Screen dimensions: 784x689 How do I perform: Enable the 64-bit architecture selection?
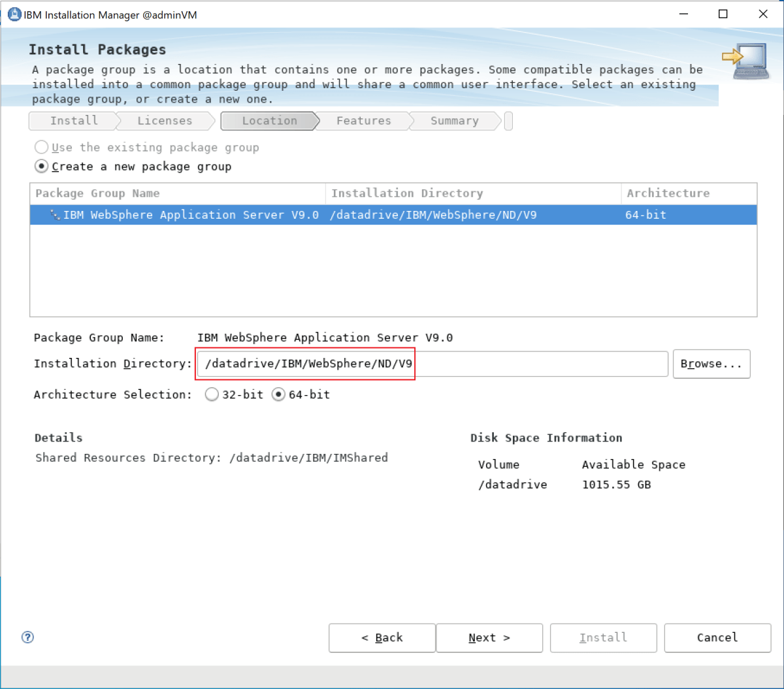pos(280,394)
